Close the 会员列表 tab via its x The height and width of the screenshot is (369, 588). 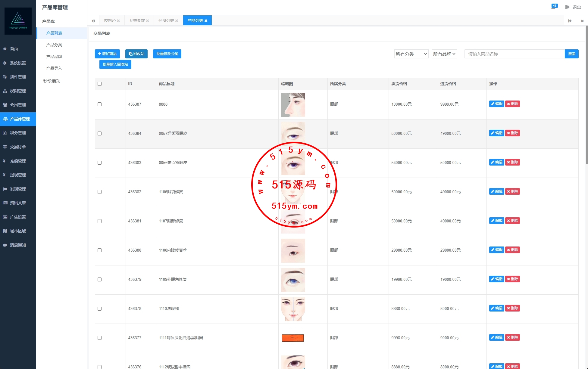(177, 21)
